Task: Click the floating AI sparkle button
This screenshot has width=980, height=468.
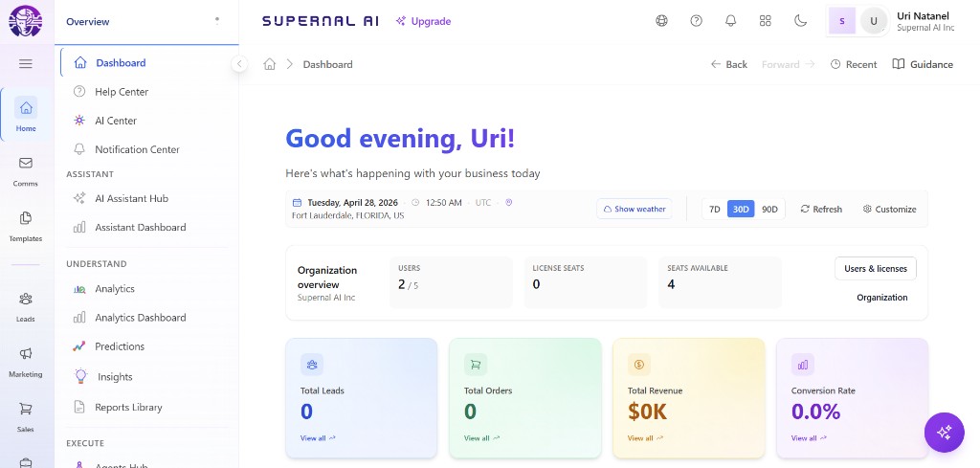Action: point(944,433)
